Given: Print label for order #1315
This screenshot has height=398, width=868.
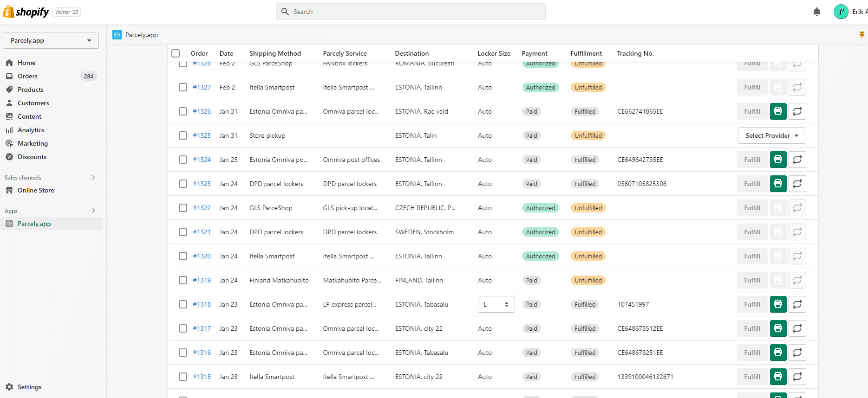Looking at the screenshot, I should coord(778,377).
